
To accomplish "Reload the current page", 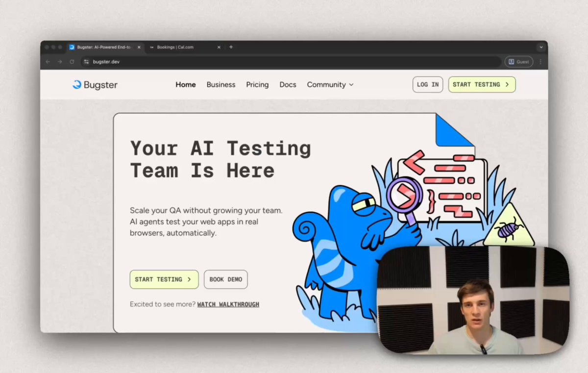I will tap(72, 62).
